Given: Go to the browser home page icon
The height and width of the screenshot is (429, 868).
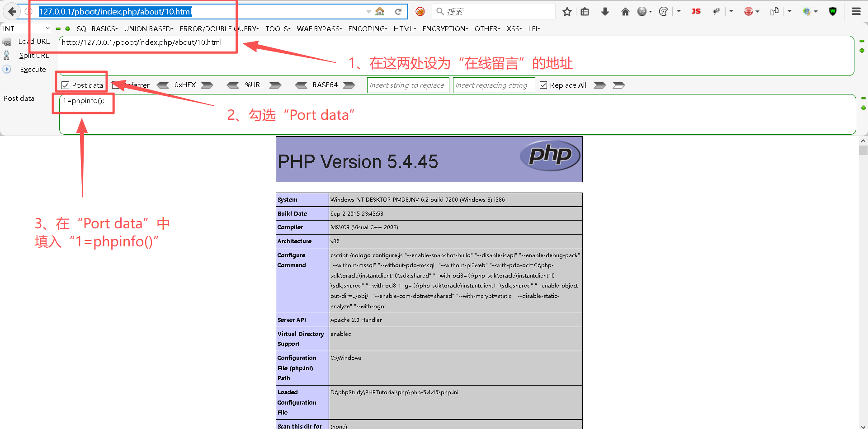Looking at the screenshot, I should [x=625, y=12].
